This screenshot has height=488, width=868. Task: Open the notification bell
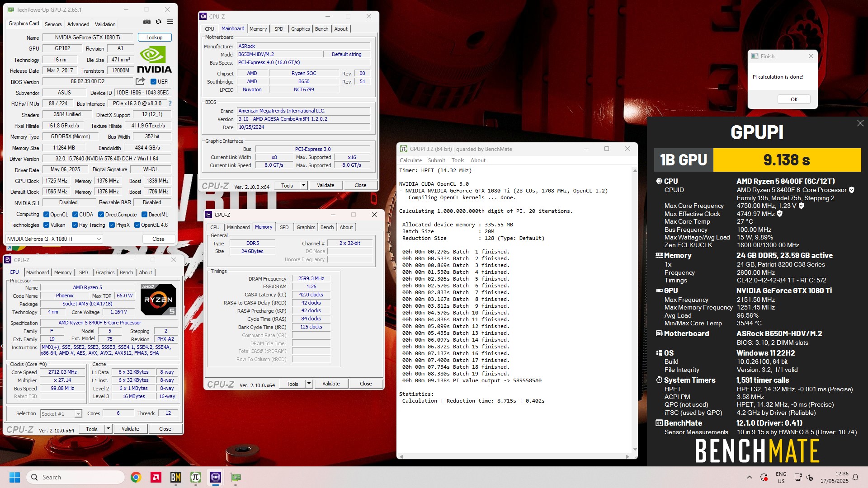pos(855,477)
